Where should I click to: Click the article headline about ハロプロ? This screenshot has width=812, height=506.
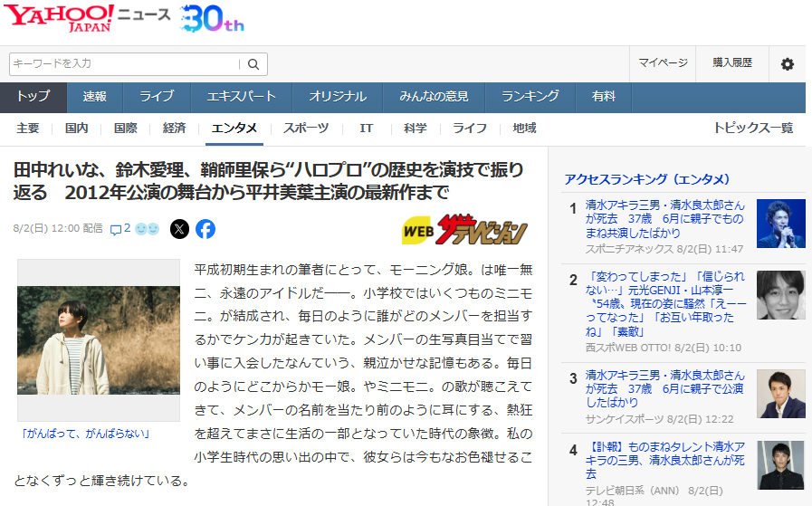pyautogui.click(x=268, y=181)
